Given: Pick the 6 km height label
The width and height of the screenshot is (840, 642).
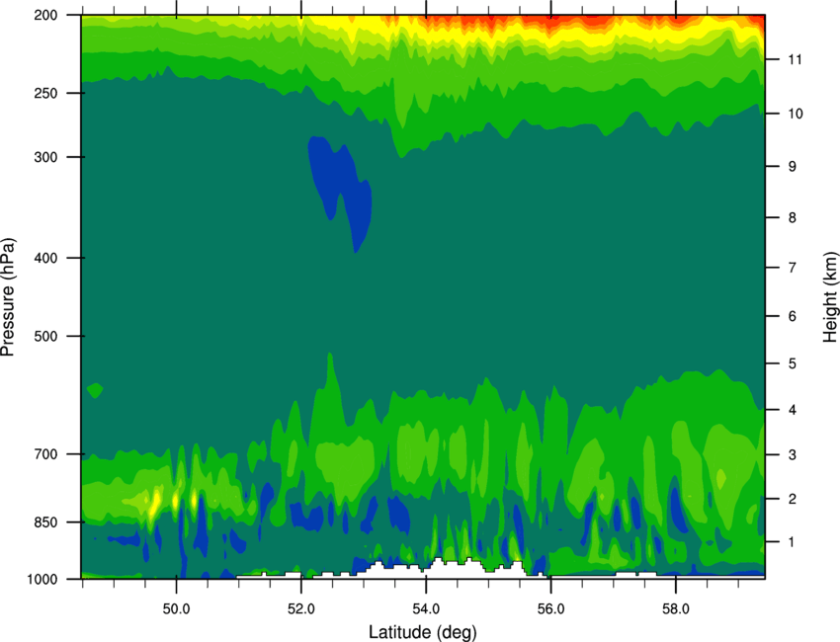Looking at the screenshot, I should tap(793, 316).
